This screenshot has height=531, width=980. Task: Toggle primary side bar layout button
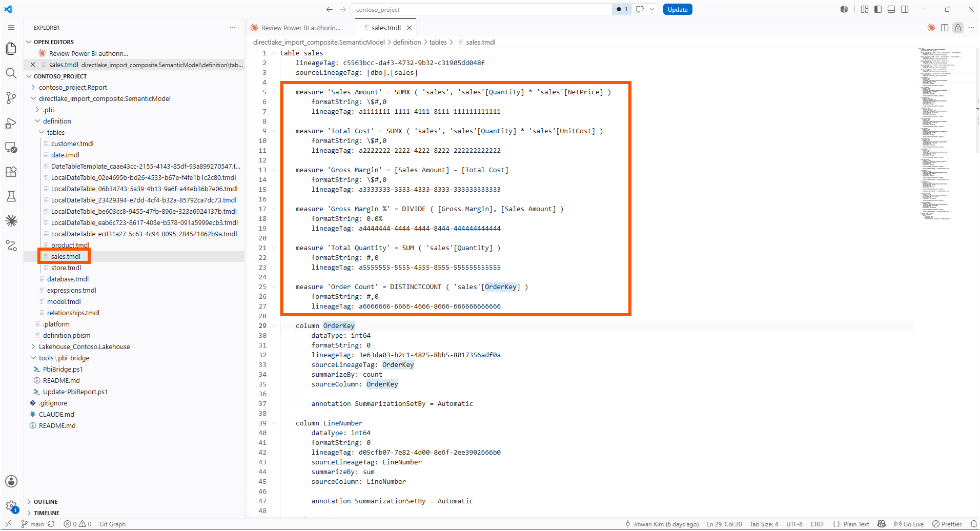pyautogui.click(x=878, y=9)
